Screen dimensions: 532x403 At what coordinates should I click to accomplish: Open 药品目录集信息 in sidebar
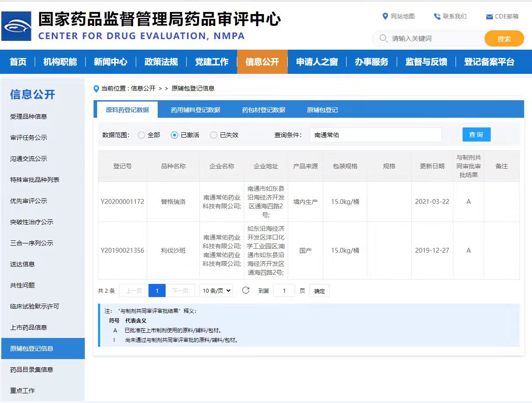click(43, 370)
